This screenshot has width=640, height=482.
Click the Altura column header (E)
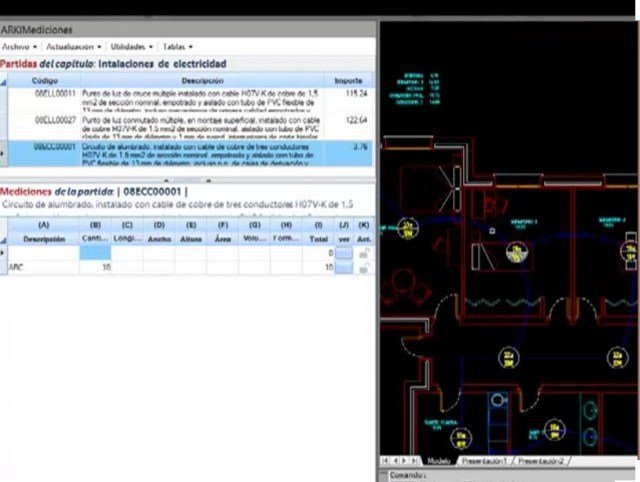[191, 231]
